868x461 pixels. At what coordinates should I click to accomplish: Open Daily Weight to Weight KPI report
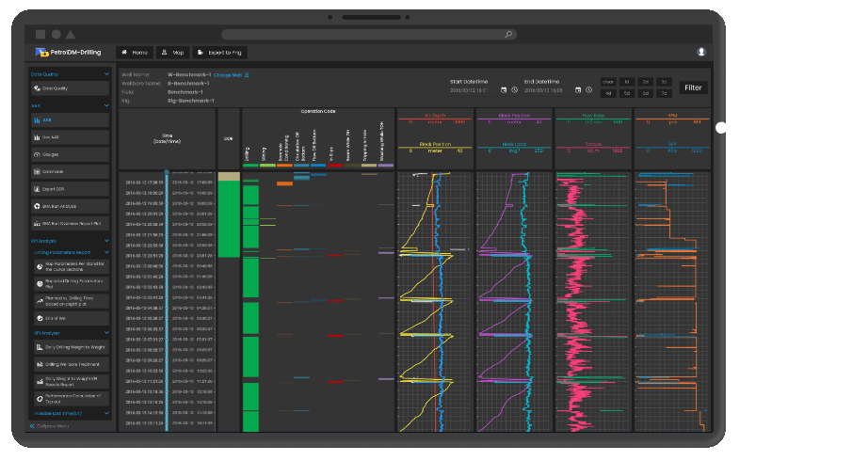(x=72, y=382)
